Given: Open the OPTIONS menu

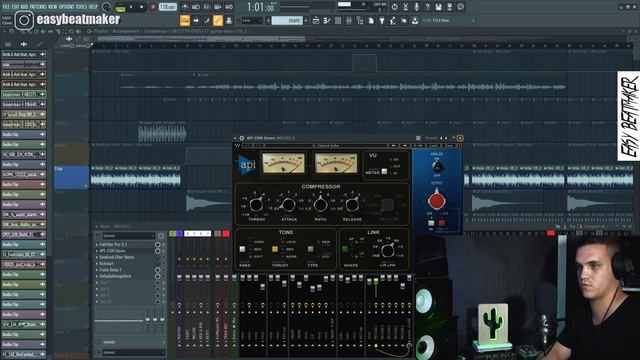Looking at the screenshot, I should (67, 7).
